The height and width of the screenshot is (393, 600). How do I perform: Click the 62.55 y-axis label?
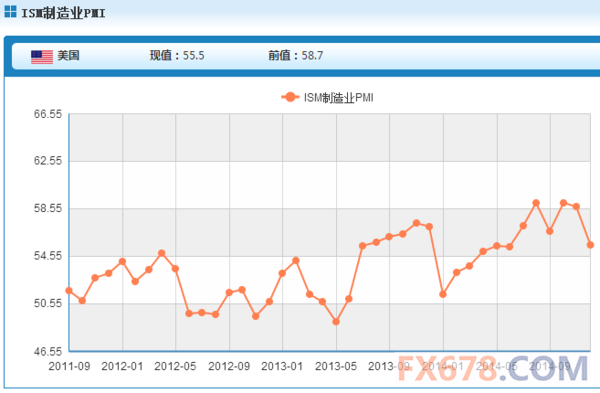[x=48, y=161]
